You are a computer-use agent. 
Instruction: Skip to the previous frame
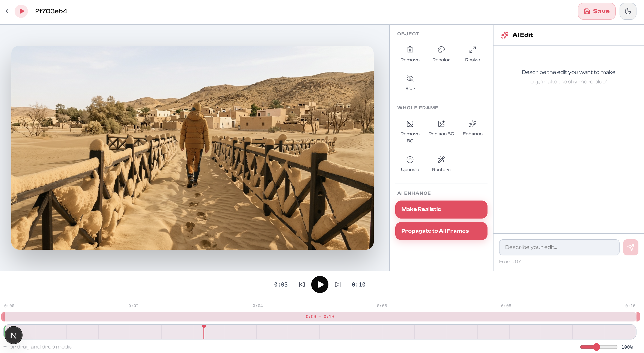(302, 284)
